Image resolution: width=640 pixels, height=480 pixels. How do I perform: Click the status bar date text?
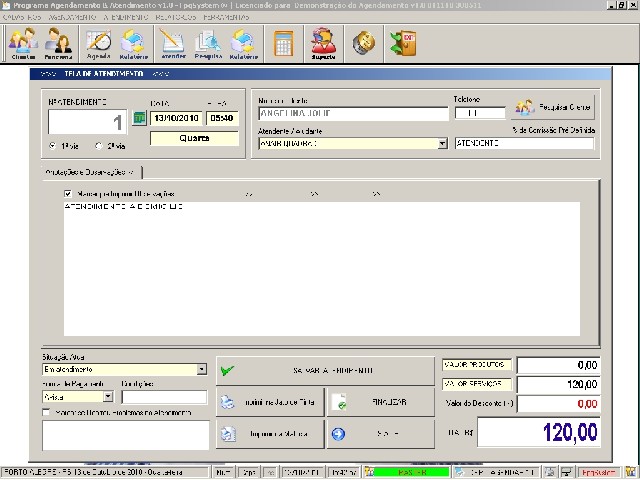tap(106, 472)
